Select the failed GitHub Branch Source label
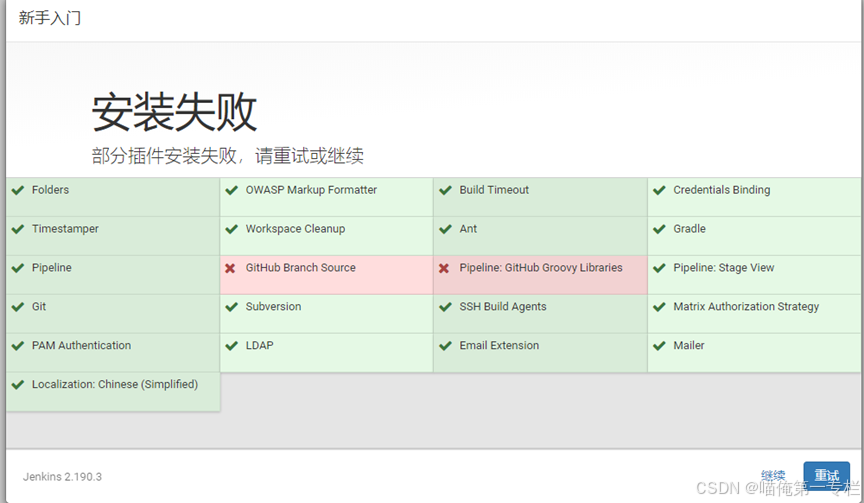Viewport: 864px width, 503px height. [300, 268]
